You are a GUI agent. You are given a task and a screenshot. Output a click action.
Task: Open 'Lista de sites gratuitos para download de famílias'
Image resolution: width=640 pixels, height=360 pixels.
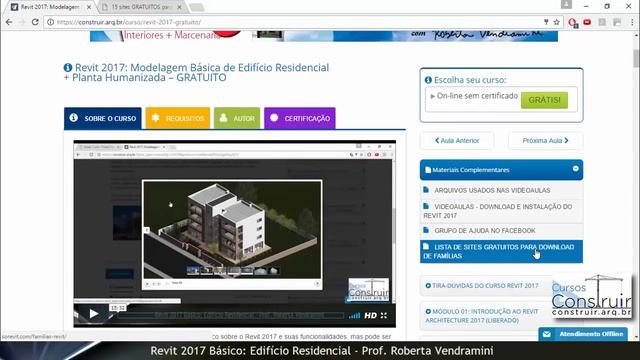tap(501, 251)
